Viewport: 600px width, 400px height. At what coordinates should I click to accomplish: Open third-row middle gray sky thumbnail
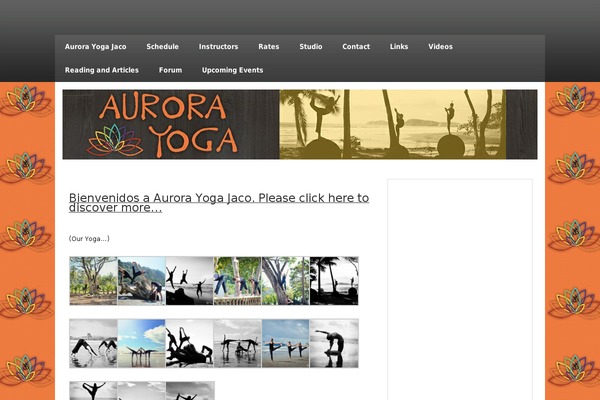coord(142,391)
